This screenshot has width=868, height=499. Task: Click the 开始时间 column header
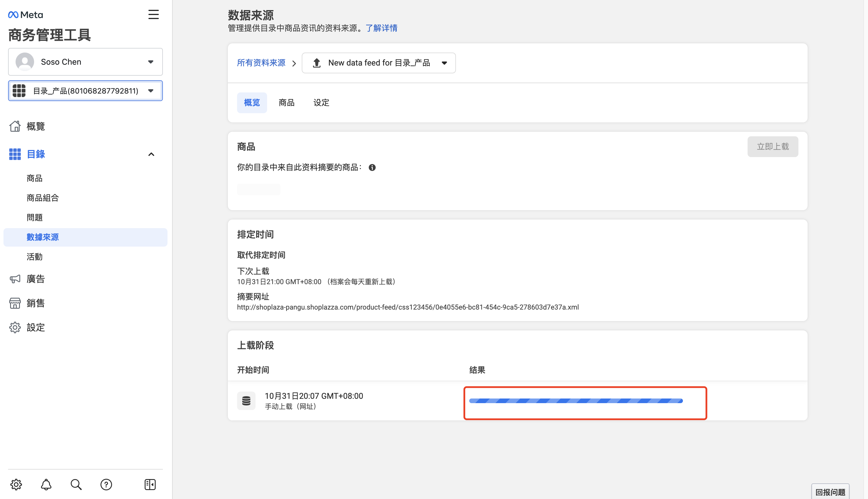click(x=253, y=370)
